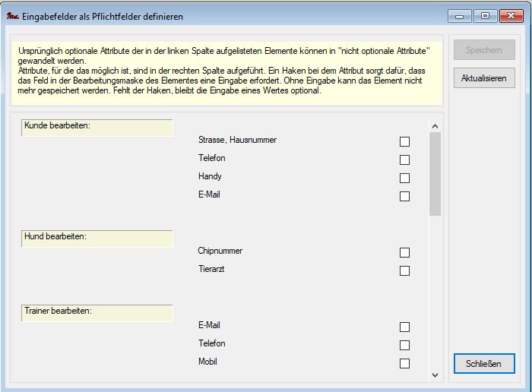Tick the Telefon checkbox under Trainer bearbeiten

coord(404,345)
